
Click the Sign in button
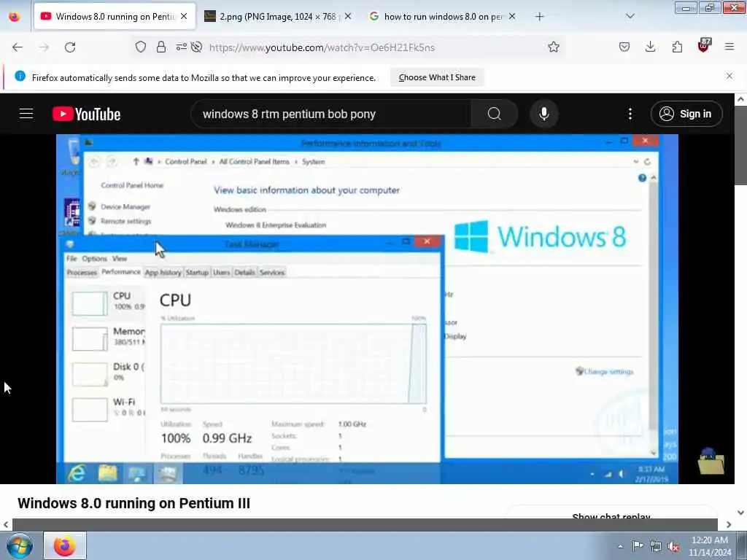[x=686, y=114]
